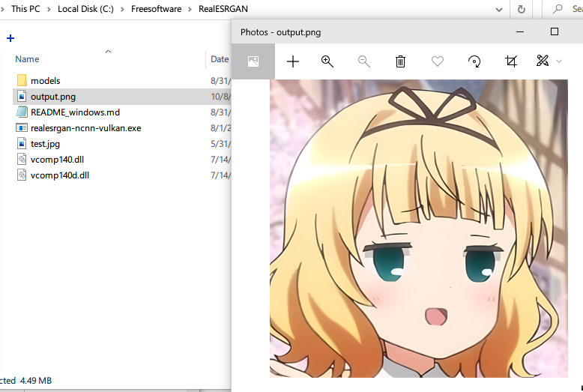Image resolution: width=583 pixels, height=392 pixels.
Task: Click the blue plus icon in Explorer
Action: (10, 38)
